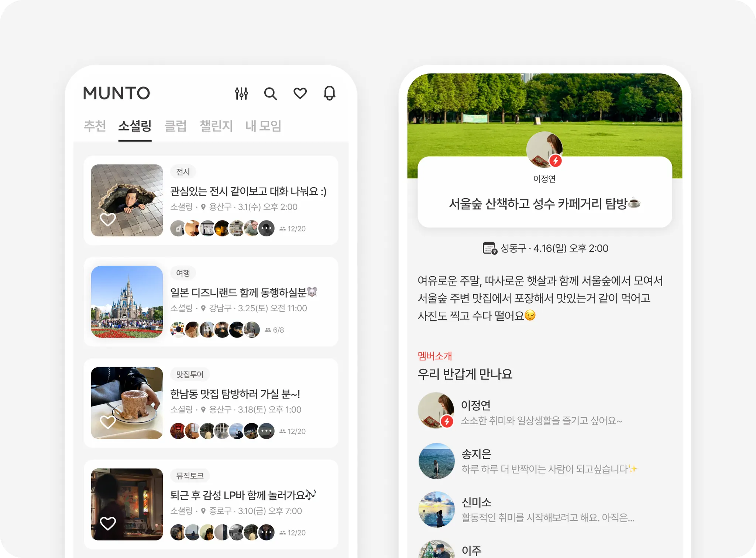Toggle heart on the exhibition meetup thumbnail
Image resolution: width=756 pixels, height=558 pixels.
pos(108,220)
